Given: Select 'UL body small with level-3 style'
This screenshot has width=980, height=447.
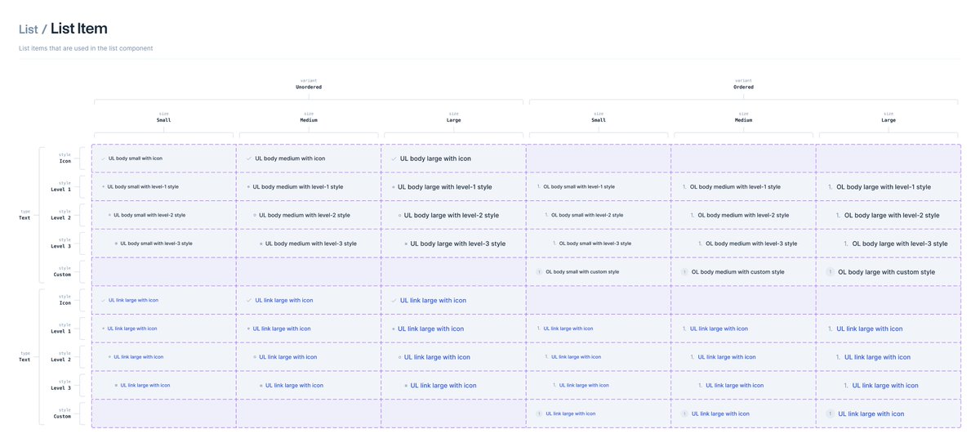Looking at the screenshot, I should (156, 244).
